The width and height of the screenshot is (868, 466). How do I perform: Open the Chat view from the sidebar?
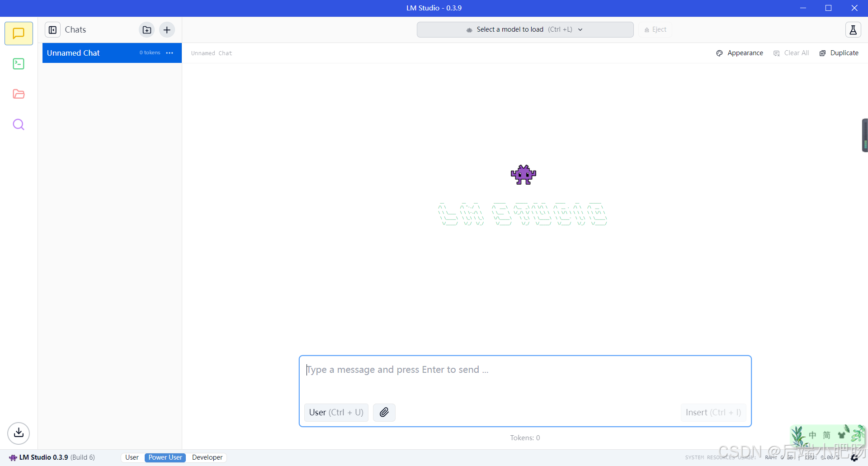click(19, 33)
